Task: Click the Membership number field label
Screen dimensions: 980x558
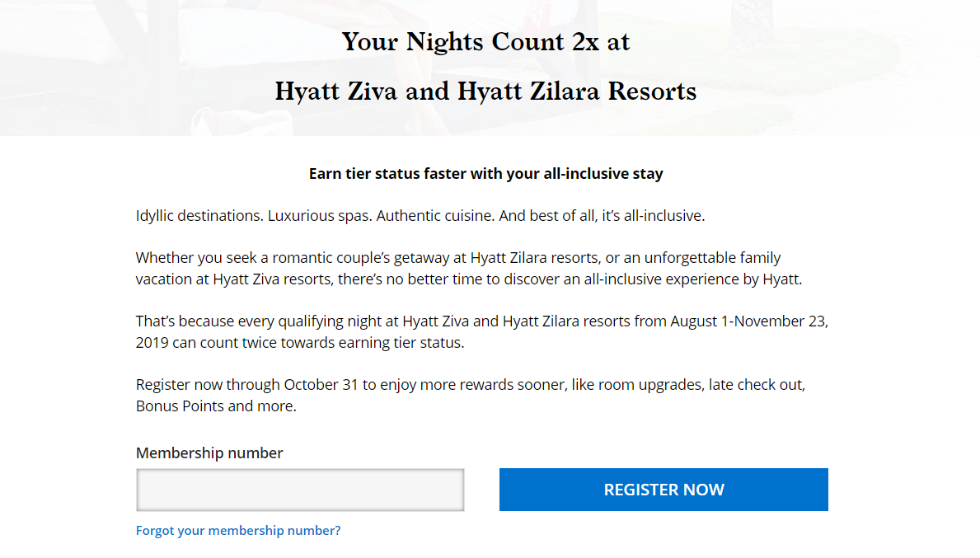Action: point(209,452)
